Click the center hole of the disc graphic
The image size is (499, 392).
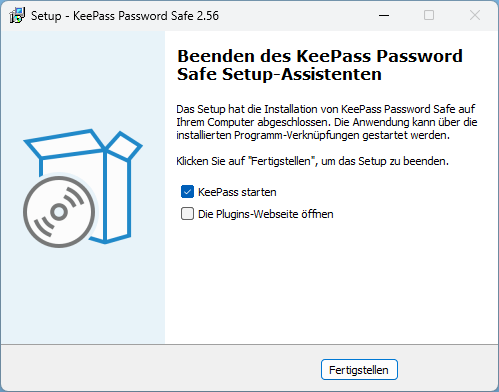(59, 212)
